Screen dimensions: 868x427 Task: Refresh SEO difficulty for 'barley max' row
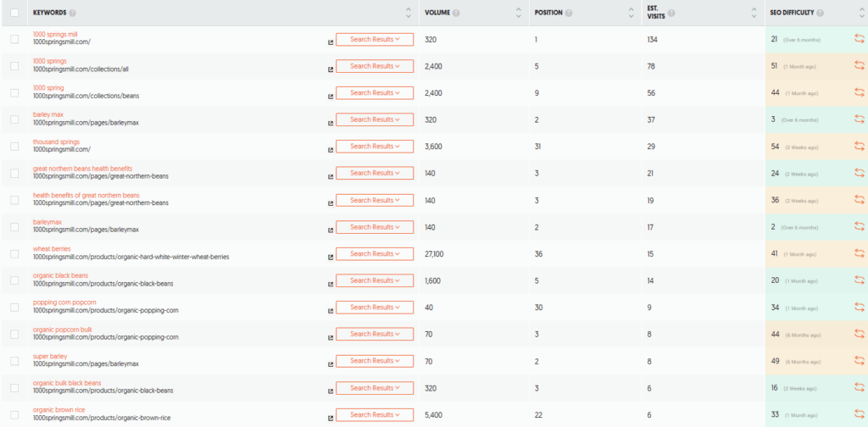pos(860,119)
